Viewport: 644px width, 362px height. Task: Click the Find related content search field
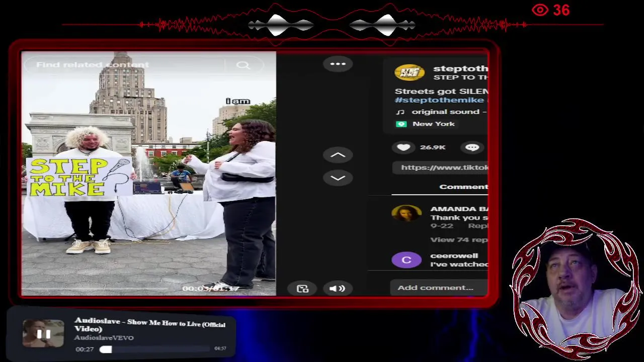pos(143,65)
